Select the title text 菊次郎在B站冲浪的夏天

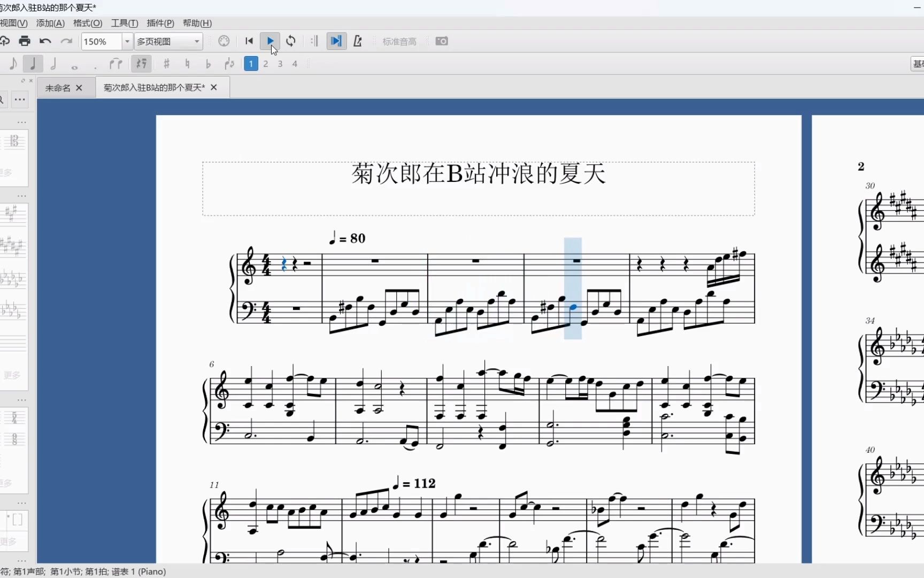479,173
